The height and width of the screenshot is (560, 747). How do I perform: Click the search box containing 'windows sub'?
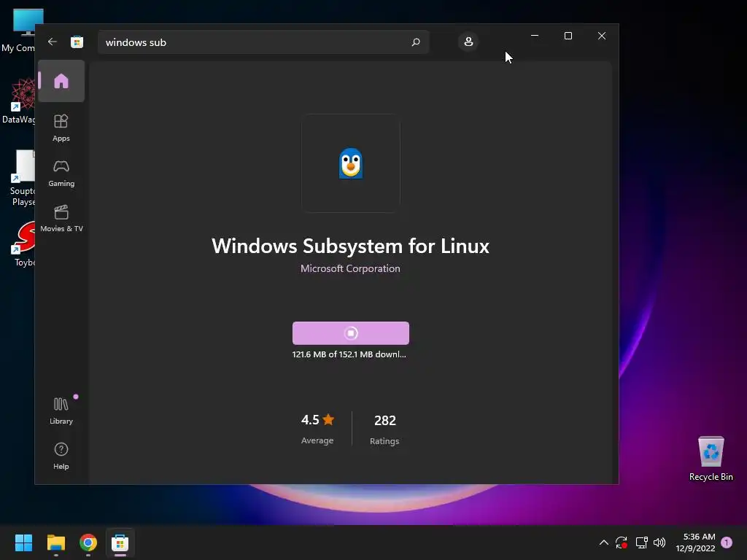[263, 42]
